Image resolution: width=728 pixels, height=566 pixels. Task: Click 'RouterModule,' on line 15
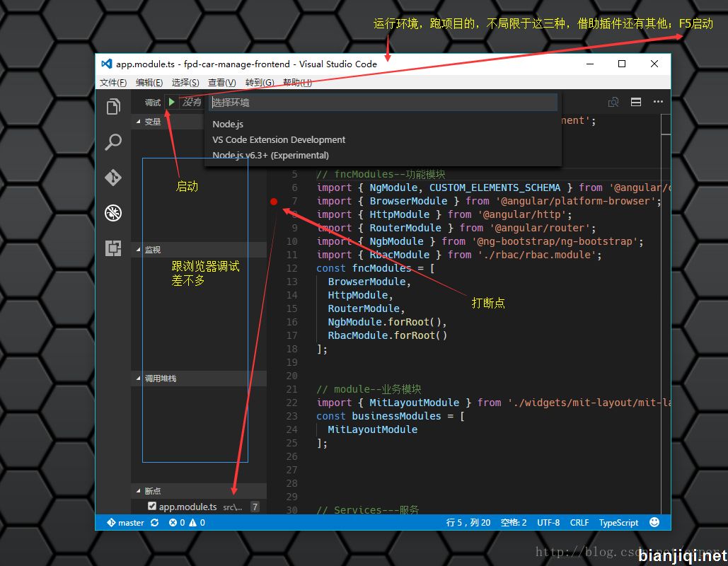pyautogui.click(x=366, y=308)
